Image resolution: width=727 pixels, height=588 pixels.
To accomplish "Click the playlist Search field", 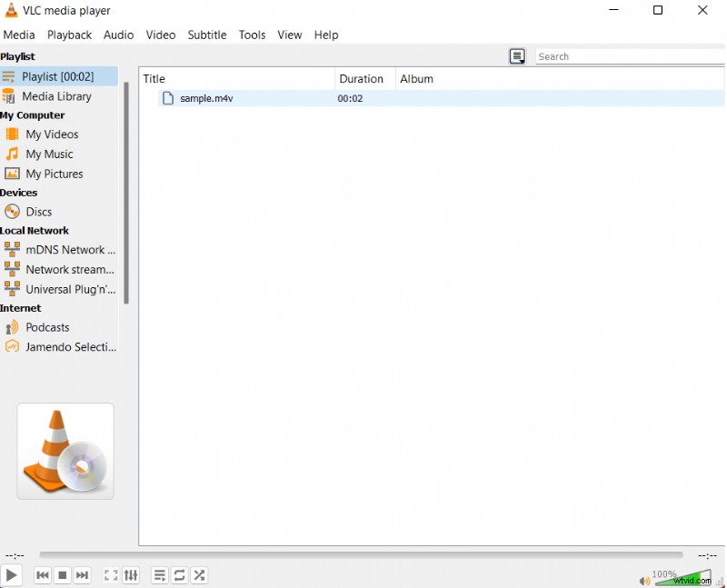I will (629, 56).
